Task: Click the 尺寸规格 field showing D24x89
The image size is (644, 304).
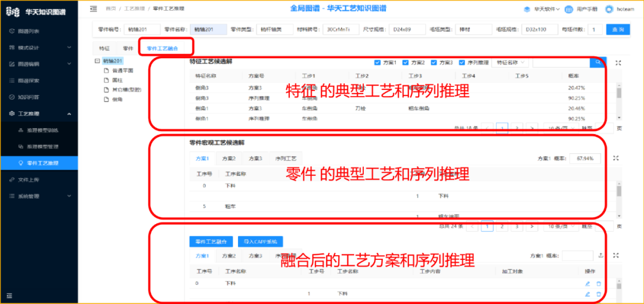Action: tap(407, 29)
